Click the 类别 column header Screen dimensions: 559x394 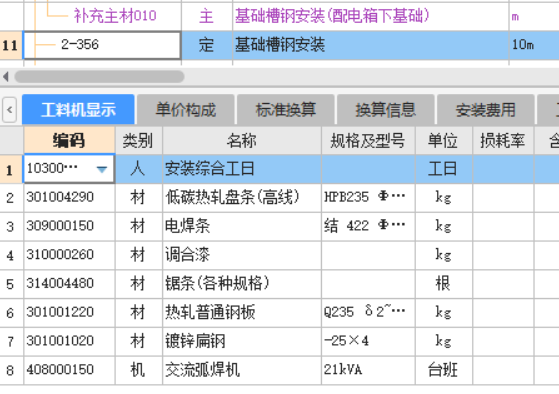click(x=139, y=140)
